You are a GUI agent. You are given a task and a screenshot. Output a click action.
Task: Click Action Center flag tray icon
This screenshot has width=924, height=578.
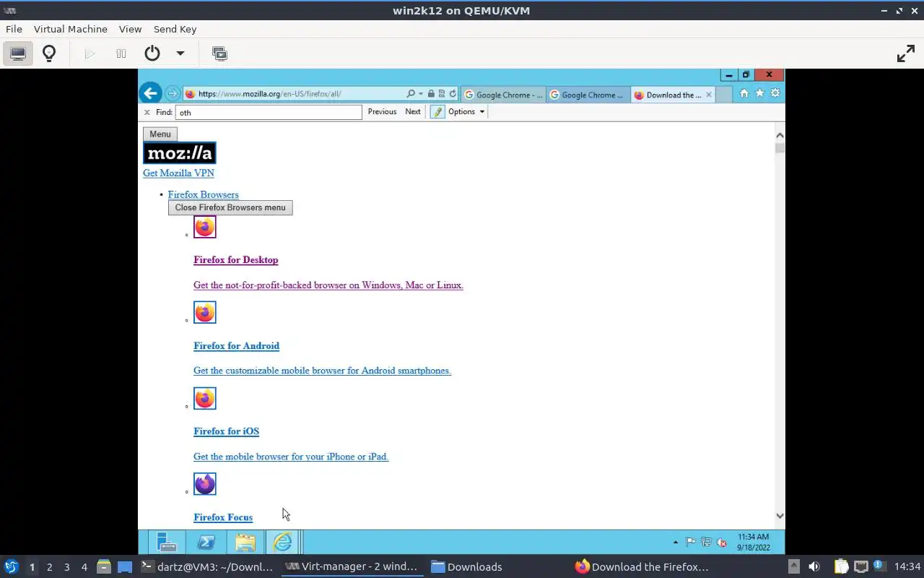point(691,542)
